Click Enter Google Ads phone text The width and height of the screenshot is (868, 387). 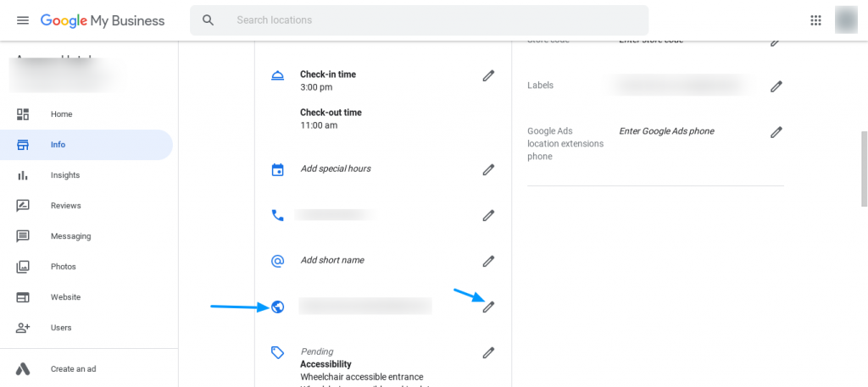[x=666, y=131]
